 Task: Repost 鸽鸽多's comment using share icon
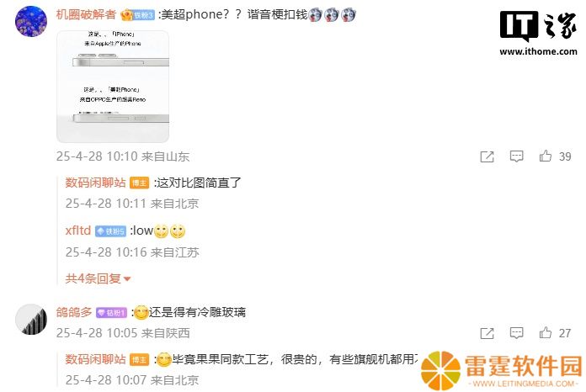[487, 333]
